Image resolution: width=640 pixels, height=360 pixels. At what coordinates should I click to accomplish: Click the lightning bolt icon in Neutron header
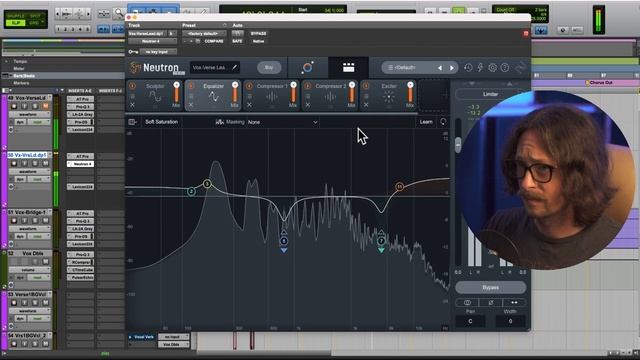480,68
